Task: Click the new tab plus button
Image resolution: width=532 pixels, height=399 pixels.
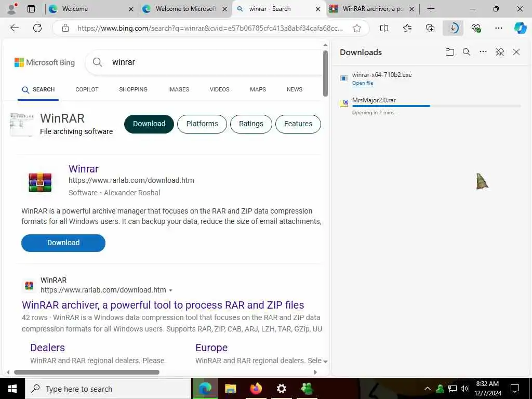Action: [x=431, y=9]
